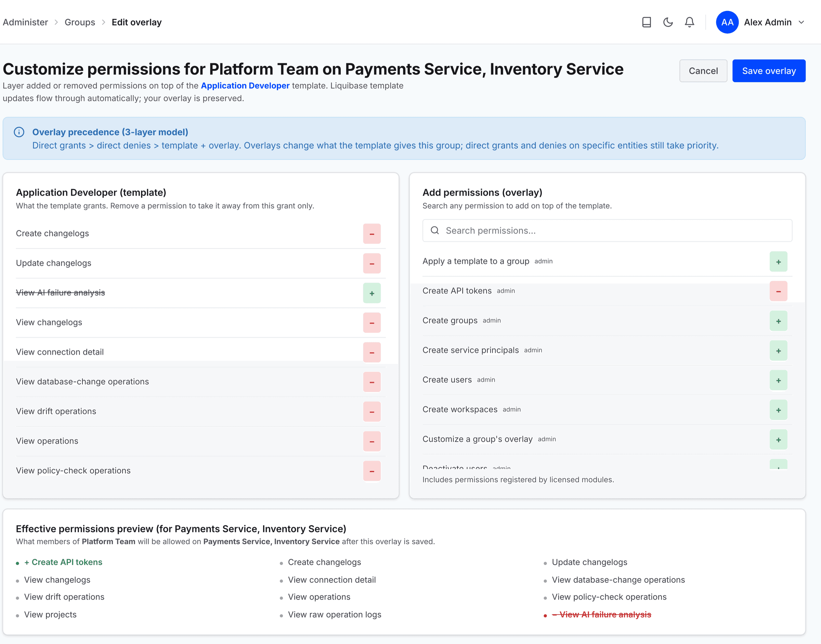Click 'Includes permissions registered by licensed modules'
Viewport: 821px width, 644px height.
(x=518, y=479)
